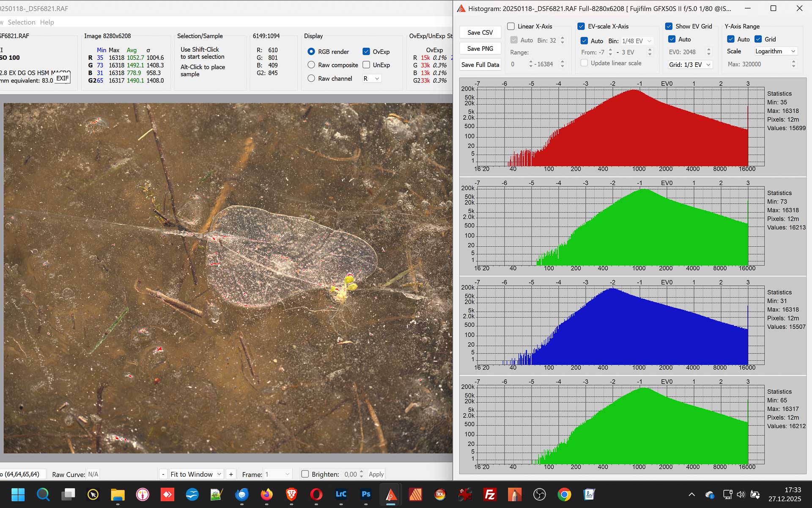
Task: Click the Google Chrome taskbar icon
Action: pyautogui.click(x=564, y=494)
